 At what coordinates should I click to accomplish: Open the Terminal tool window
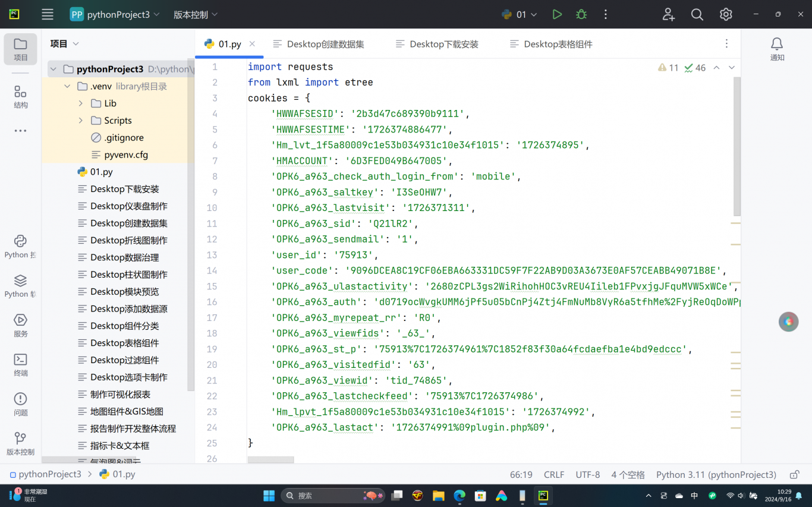coord(21,364)
